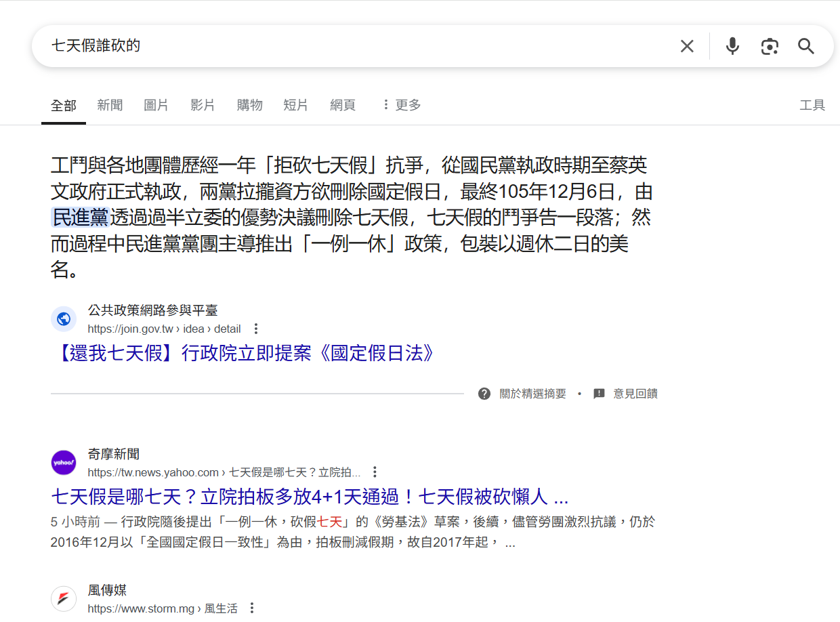Viewport: 840px width, 622px height.
Task: Switch to the 圖片 tab
Action: click(x=156, y=105)
